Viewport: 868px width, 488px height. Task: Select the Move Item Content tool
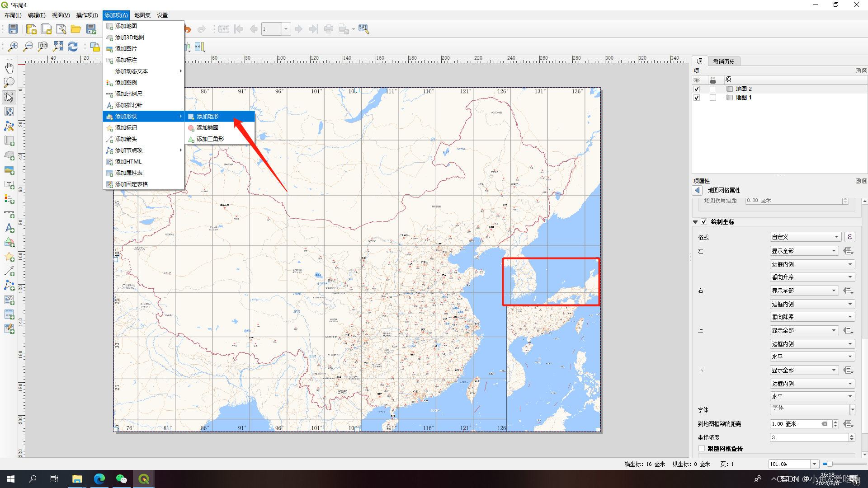[9, 112]
